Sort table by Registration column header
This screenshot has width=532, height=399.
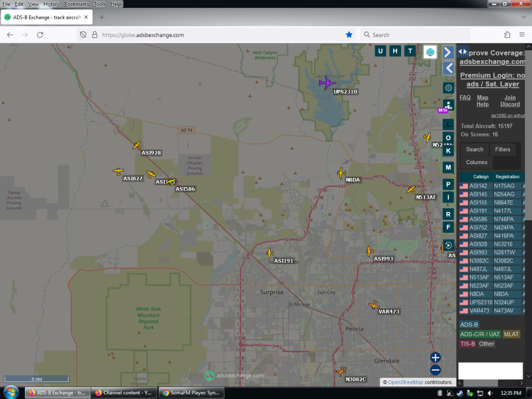coord(507,177)
